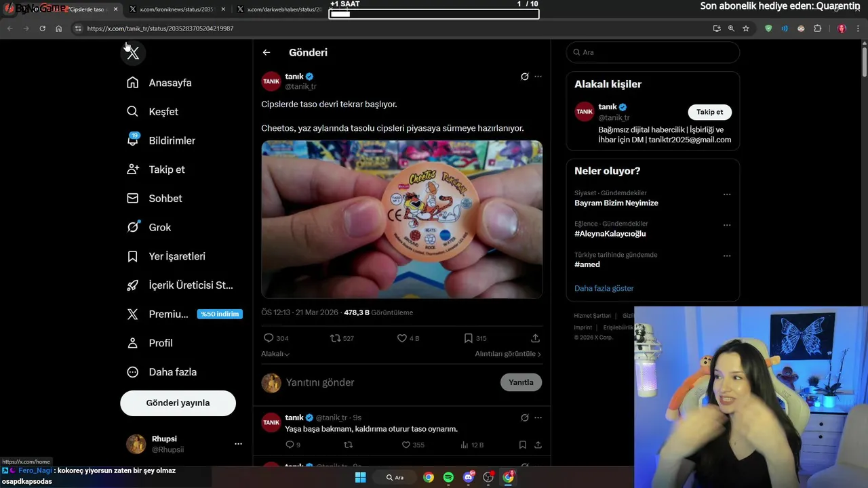Click the Gönderi yayınla button
This screenshot has height=488, width=868.
pos(178,403)
